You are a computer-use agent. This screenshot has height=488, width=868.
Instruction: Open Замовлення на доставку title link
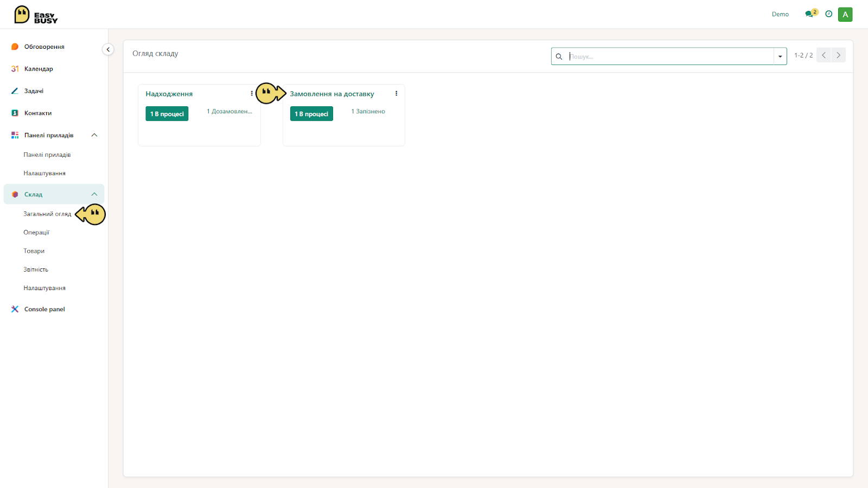pyautogui.click(x=332, y=94)
